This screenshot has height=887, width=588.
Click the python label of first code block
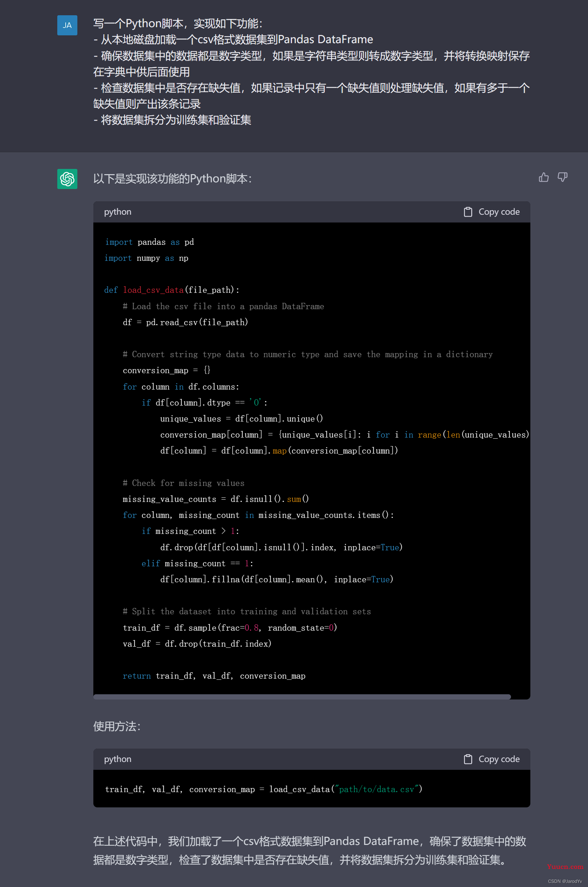[x=118, y=212]
